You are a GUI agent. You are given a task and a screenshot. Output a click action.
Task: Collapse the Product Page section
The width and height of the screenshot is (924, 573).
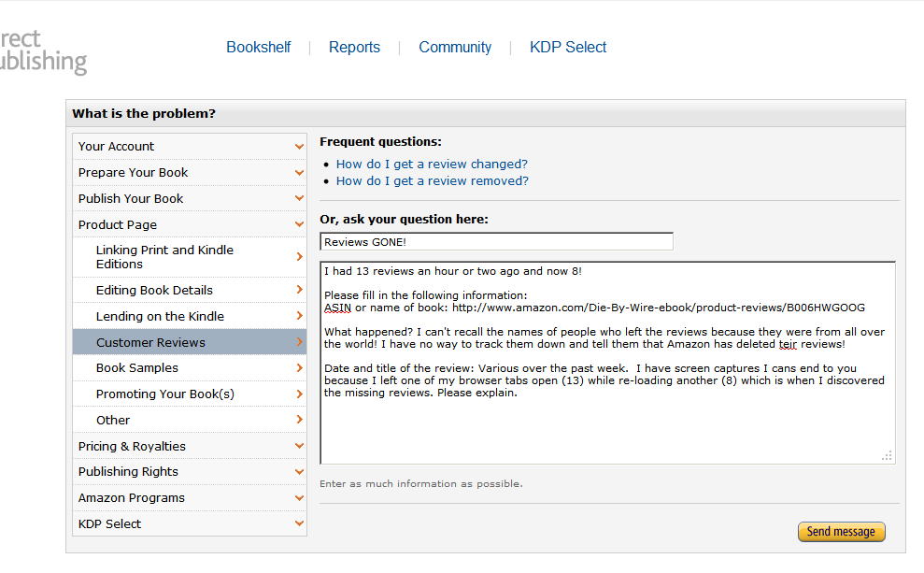coord(299,225)
